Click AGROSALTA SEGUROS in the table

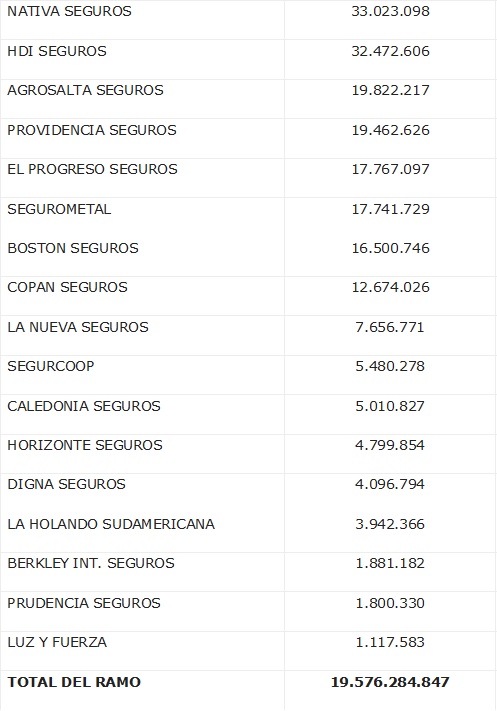pos(85,90)
